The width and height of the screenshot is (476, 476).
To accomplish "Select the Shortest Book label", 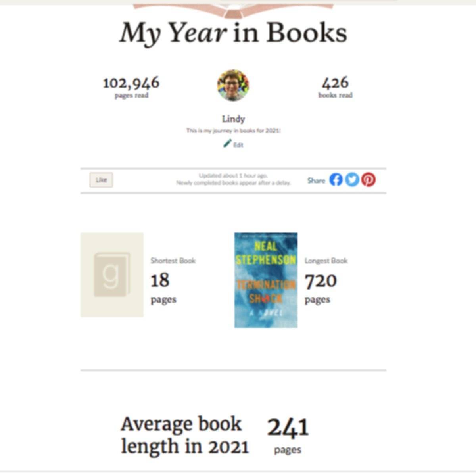I will [x=173, y=261].
